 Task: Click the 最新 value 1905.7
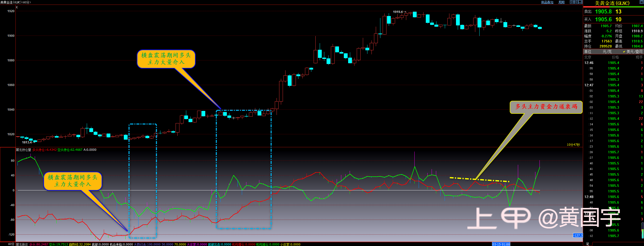[606, 26]
